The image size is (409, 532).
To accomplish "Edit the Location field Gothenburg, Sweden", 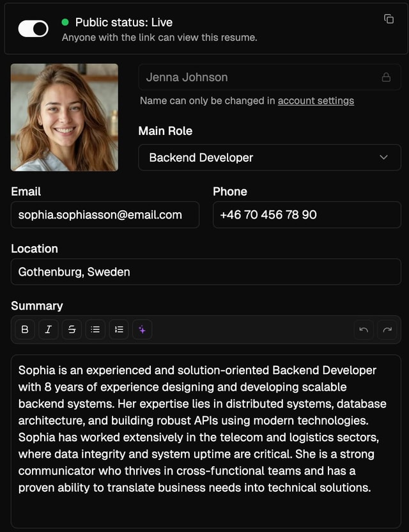I will (206, 272).
